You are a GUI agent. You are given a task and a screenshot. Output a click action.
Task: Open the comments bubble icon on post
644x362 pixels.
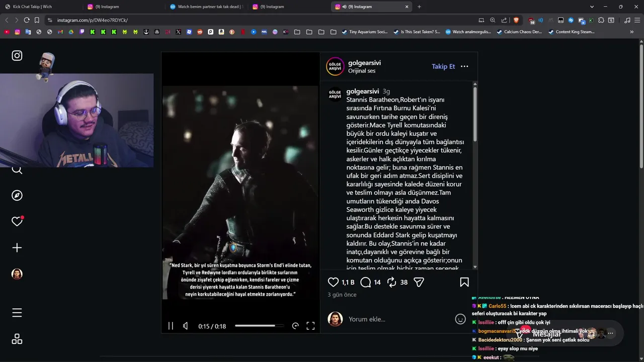pyautogui.click(x=366, y=282)
